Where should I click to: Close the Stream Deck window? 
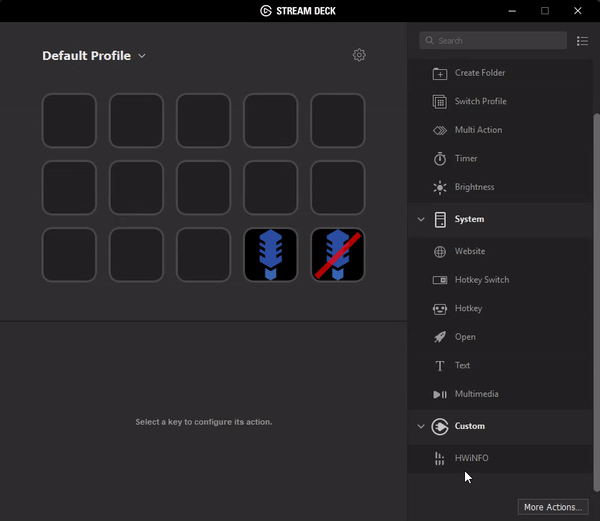pyautogui.click(x=578, y=11)
